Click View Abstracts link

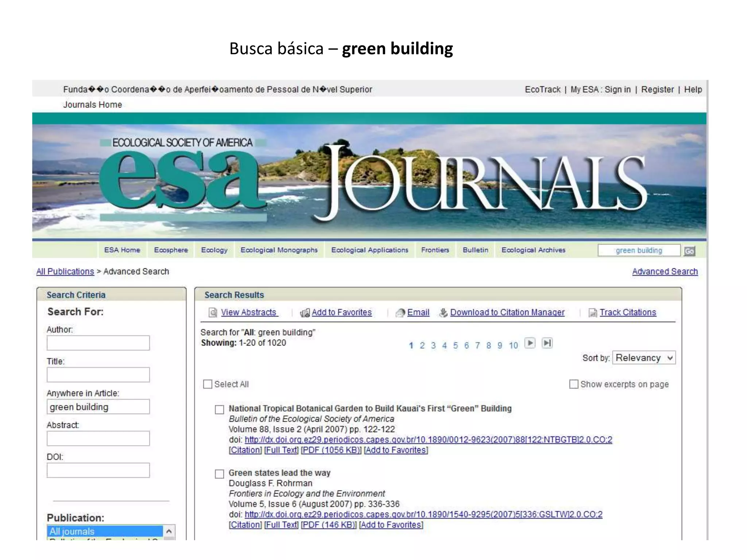pyautogui.click(x=249, y=312)
